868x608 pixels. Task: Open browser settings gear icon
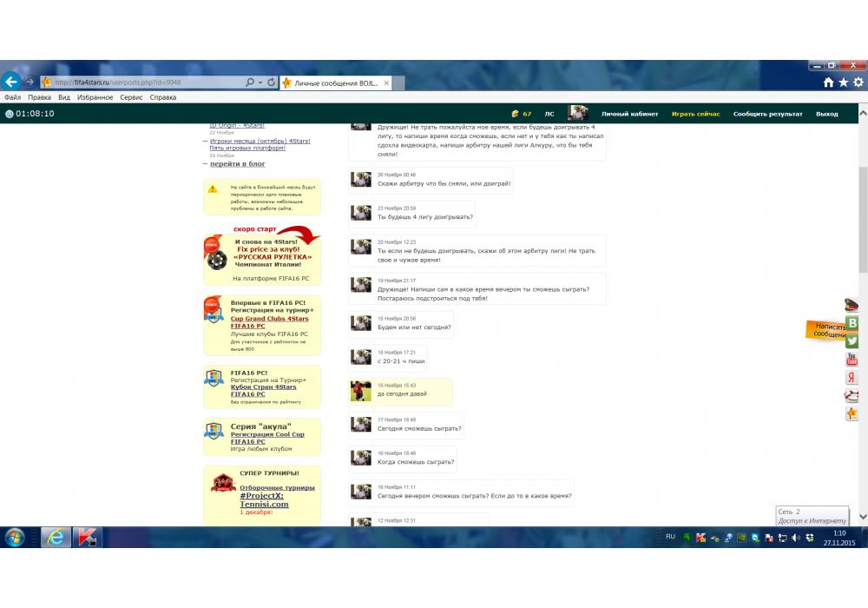click(x=858, y=83)
